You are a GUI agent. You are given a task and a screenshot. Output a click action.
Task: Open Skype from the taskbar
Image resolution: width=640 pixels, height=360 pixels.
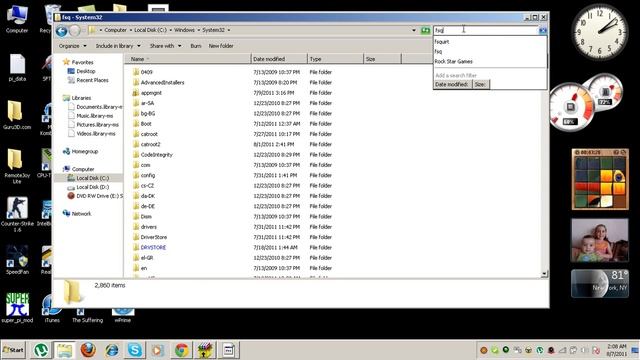135,350
